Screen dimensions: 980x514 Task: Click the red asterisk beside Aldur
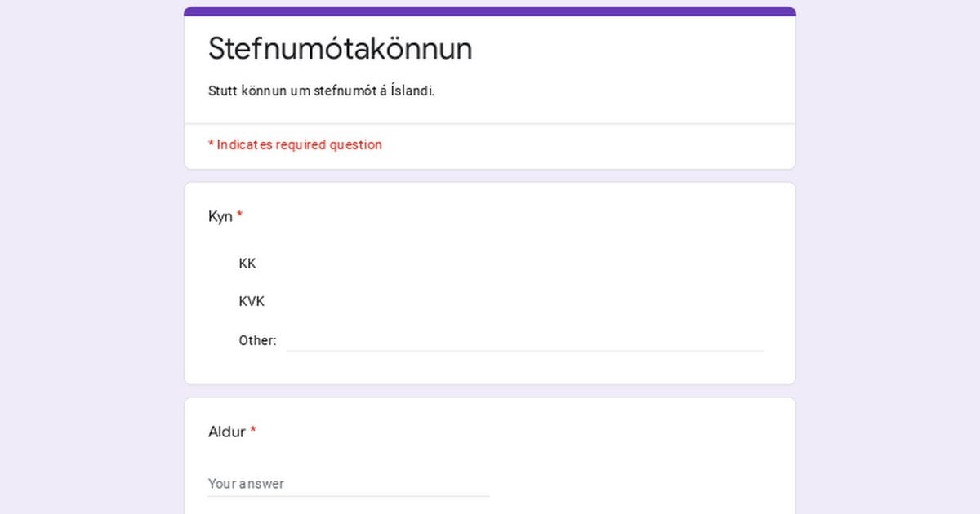253,430
